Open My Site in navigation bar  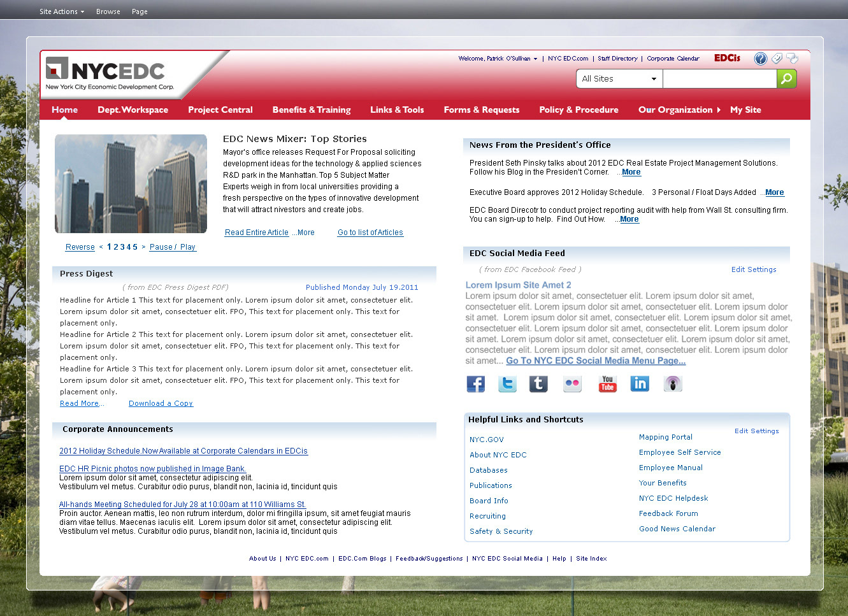[745, 110]
